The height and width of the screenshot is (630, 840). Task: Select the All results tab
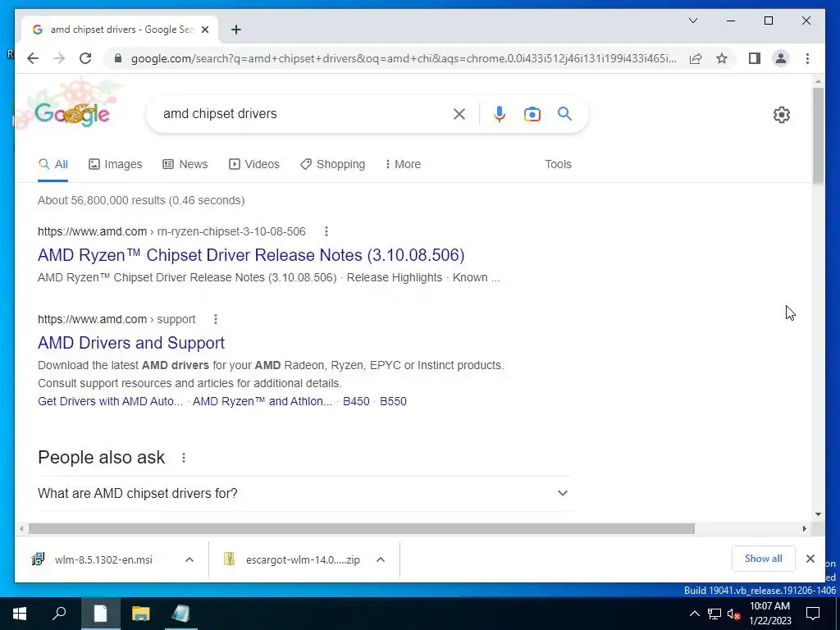53,164
